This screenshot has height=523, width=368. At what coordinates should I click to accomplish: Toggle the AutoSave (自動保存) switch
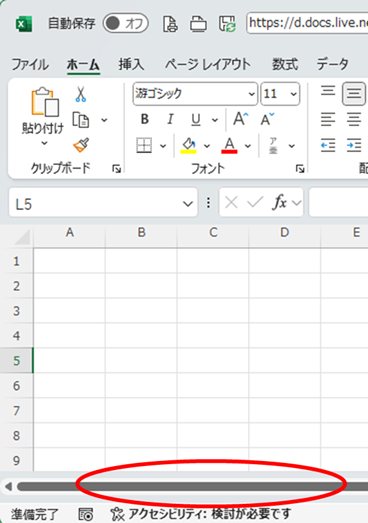point(125,23)
